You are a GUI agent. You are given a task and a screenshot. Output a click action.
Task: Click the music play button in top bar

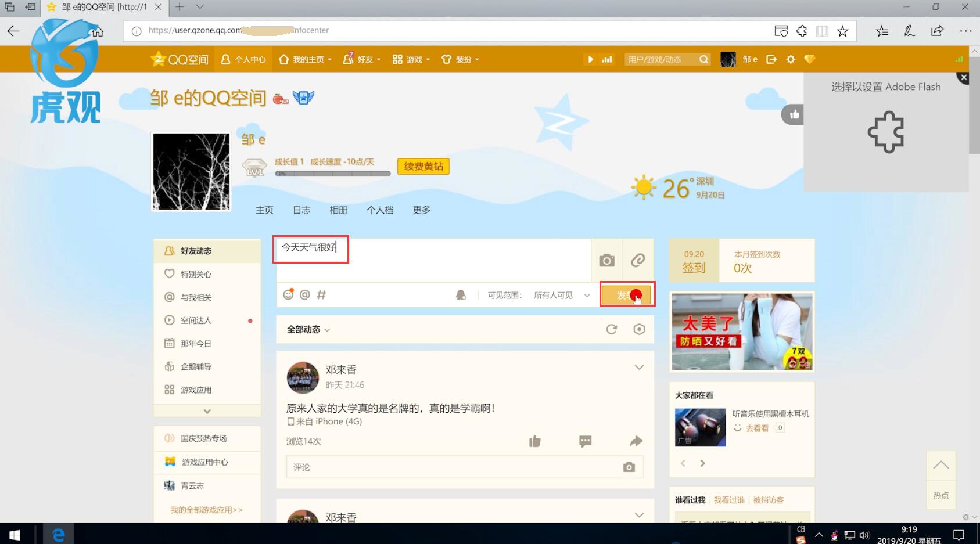coord(590,59)
